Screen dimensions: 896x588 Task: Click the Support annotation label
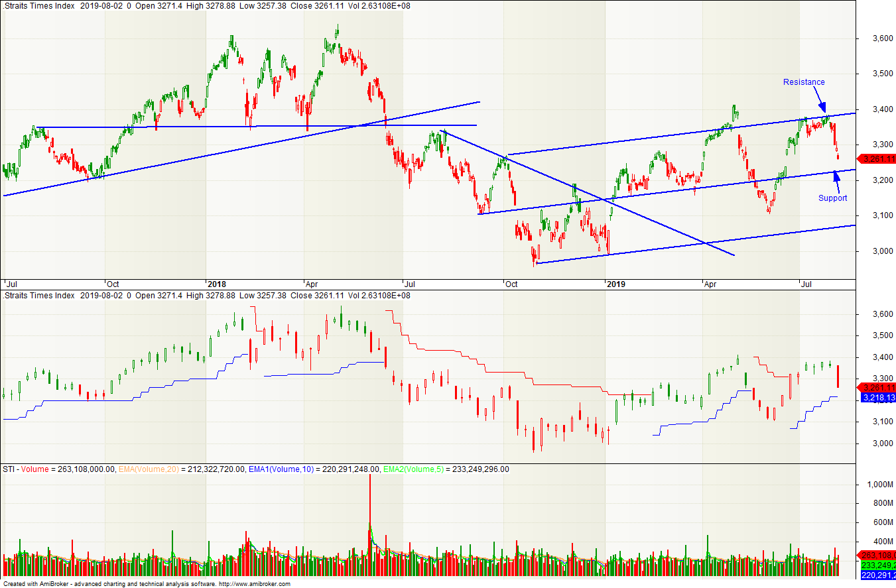coord(832,198)
